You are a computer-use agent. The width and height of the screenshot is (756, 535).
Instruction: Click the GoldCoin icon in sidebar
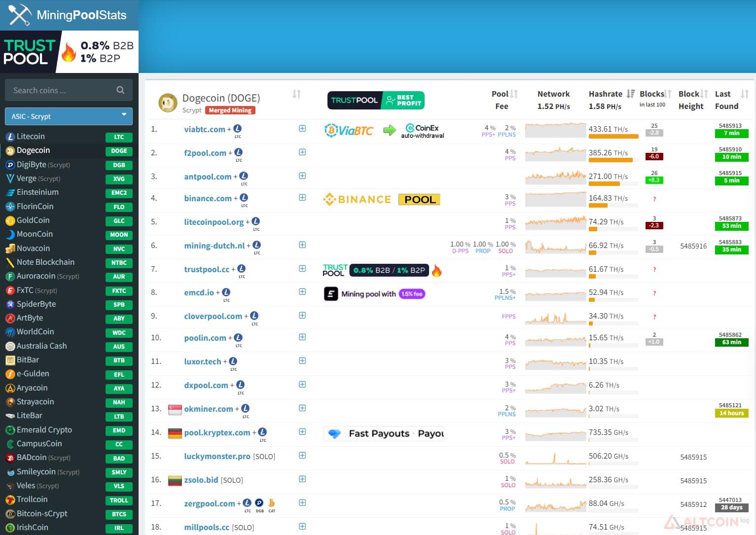[10, 220]
